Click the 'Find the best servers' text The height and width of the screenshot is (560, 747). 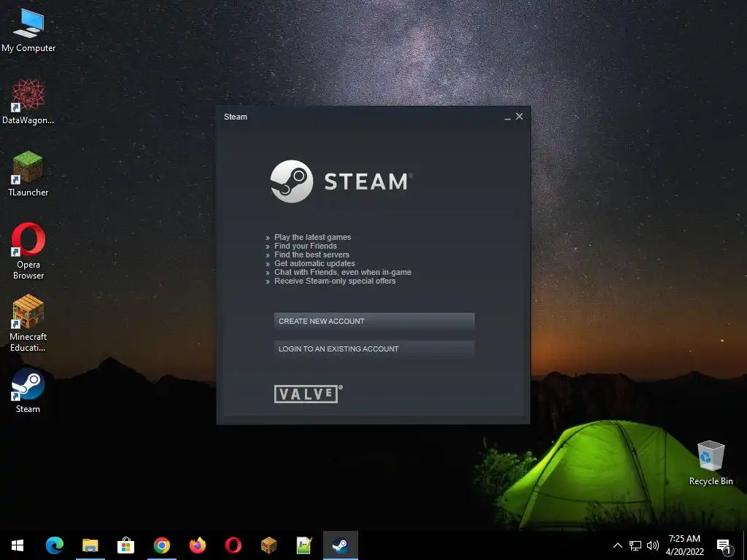point(311,254)
